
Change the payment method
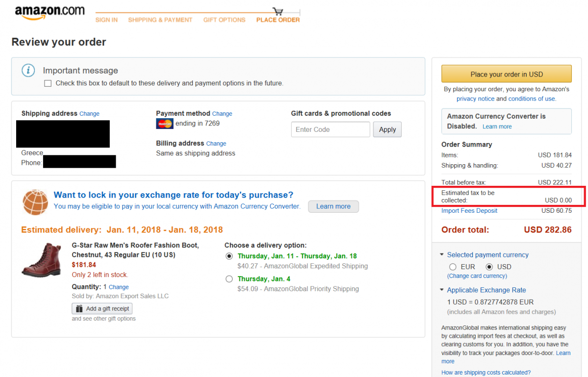[x=222, y=114]
